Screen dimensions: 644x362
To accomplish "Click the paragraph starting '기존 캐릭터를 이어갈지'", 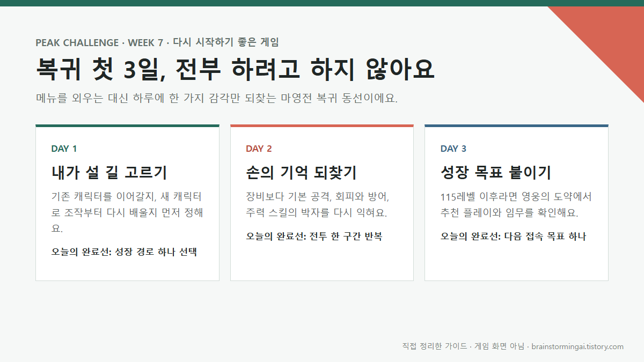I will click(127, 212).
